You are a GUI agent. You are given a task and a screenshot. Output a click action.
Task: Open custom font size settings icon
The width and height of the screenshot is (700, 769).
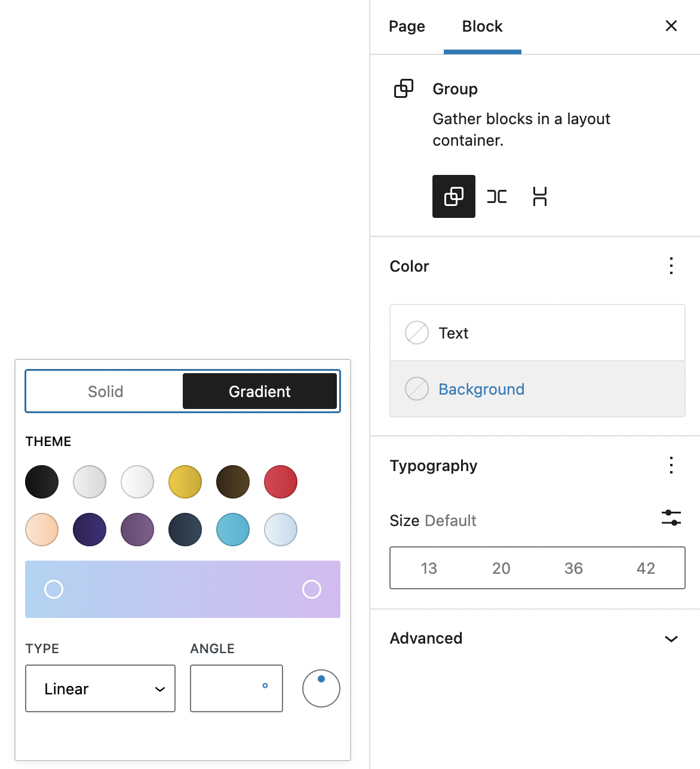[x=671, y=518]
